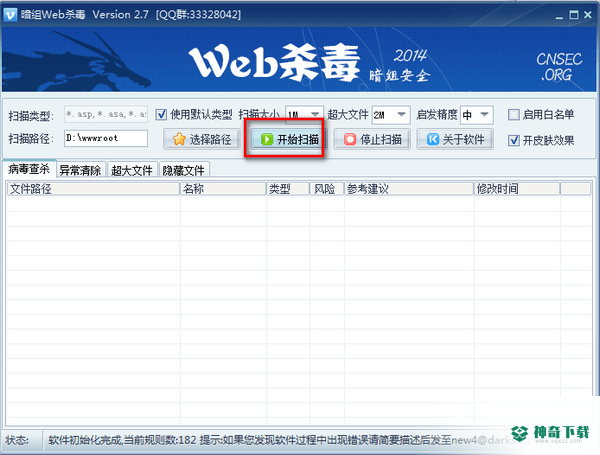The width and height of the screenshot is (600, 455).
Task: Click the 类型 column header
Action: [288, 189]
